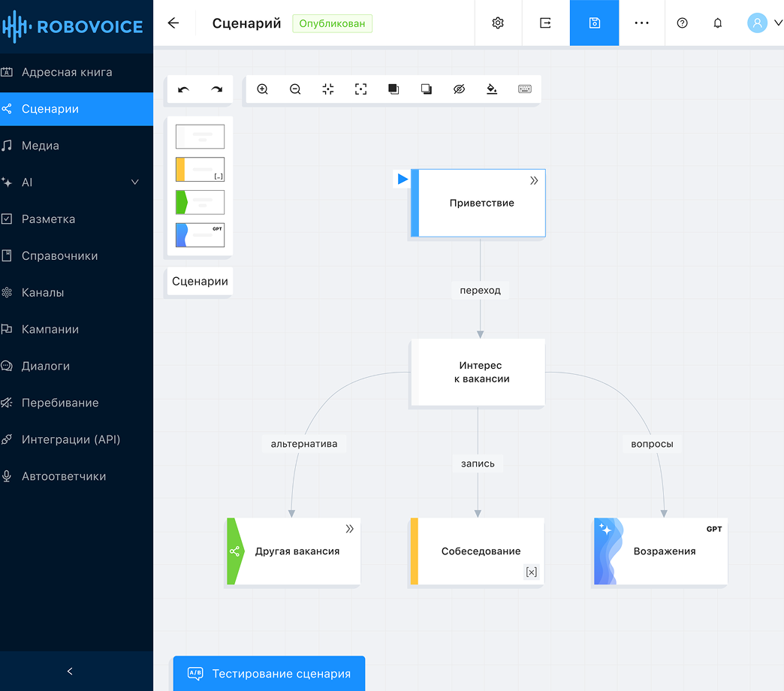784x691 pixels.
Task: Open the three-dots more options menu
Action: click(x=641, y=23)
